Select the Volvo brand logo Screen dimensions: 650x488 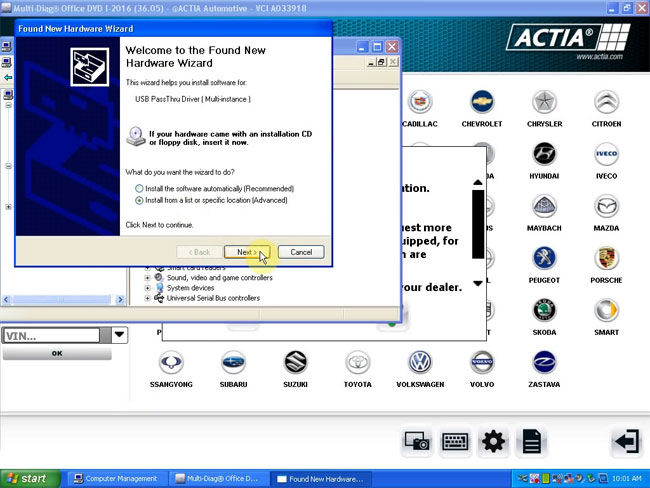click(482, 362)
